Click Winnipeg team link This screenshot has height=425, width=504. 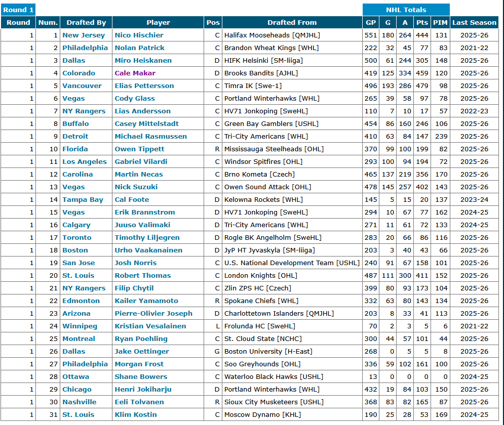[80, 326]
